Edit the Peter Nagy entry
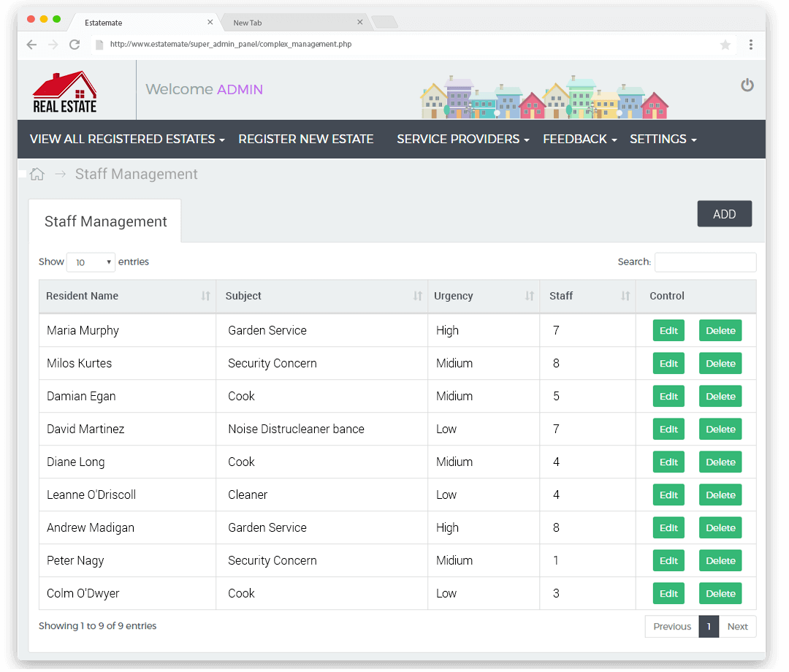This screenshot has width=789, height=672. (x=668, y=560)
